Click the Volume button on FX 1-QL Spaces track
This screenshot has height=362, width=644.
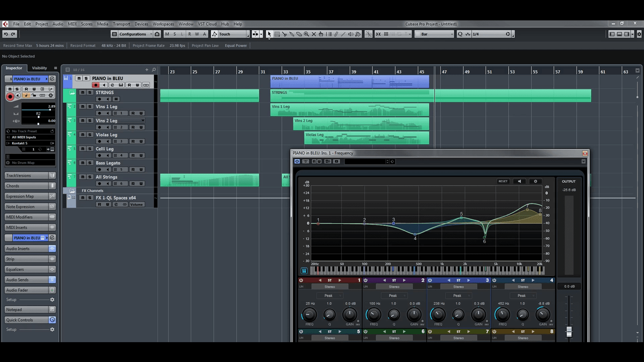[x=136, y=204]
